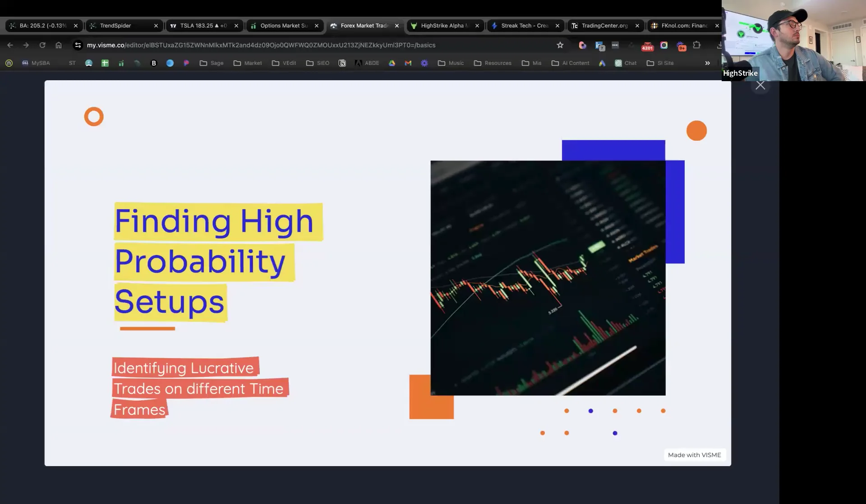Open the extensions overflow menu with three dots
Viewport: 866px width, 504px height.
coord(616,45)
